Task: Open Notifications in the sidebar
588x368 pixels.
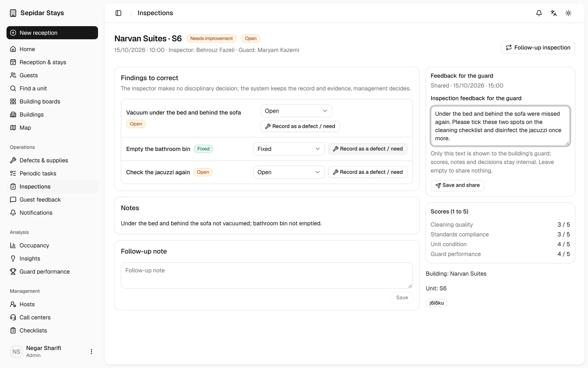Action: pos(52,213)
